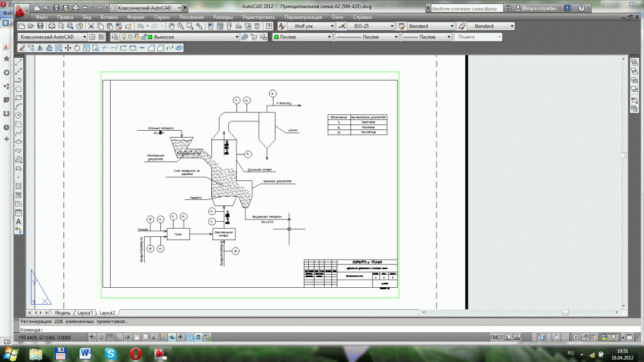Viewport: 644px width, 362px height.
Task: Open the Параметризация menu
Action: click(x=303, y=17)
